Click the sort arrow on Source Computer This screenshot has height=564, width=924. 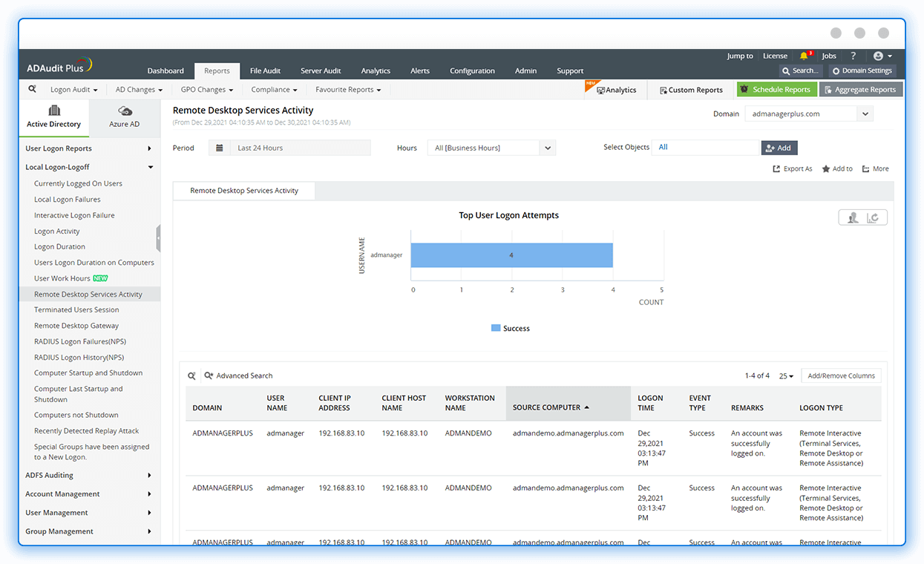587,407
